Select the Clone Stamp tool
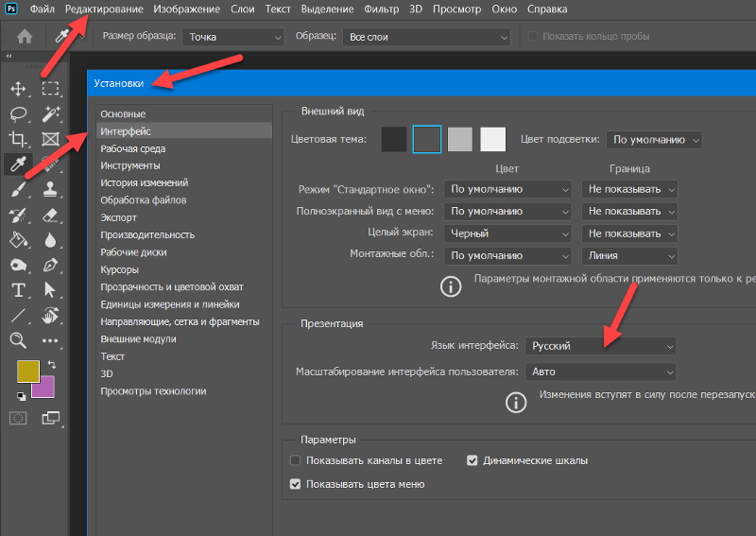Screen dimensions: 756x536 (50, 190)
